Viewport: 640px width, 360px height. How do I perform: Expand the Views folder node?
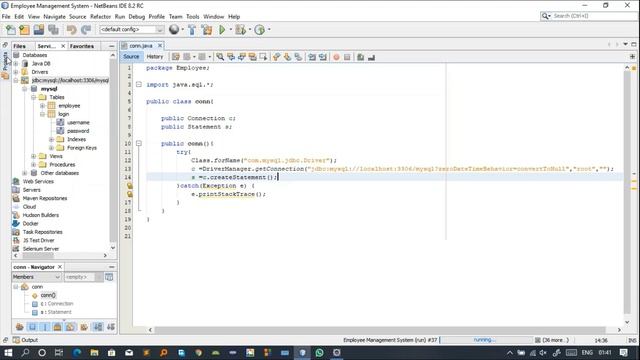coord(33,156)
